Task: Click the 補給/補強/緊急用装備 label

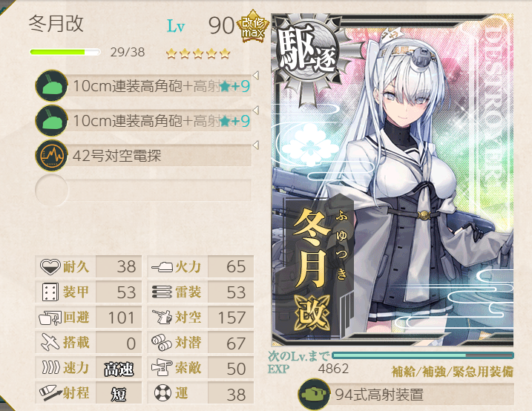Action: [x=453, y=372]
